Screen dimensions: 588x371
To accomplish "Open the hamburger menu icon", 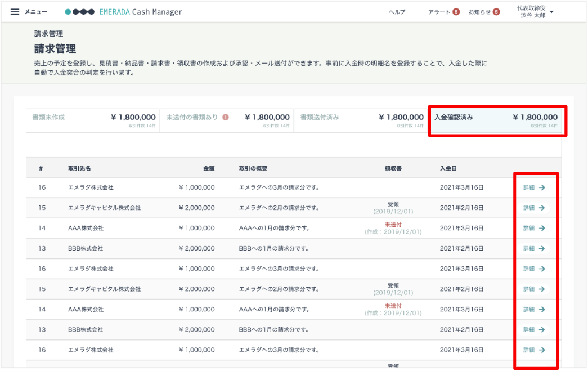I will pos(15,12).
